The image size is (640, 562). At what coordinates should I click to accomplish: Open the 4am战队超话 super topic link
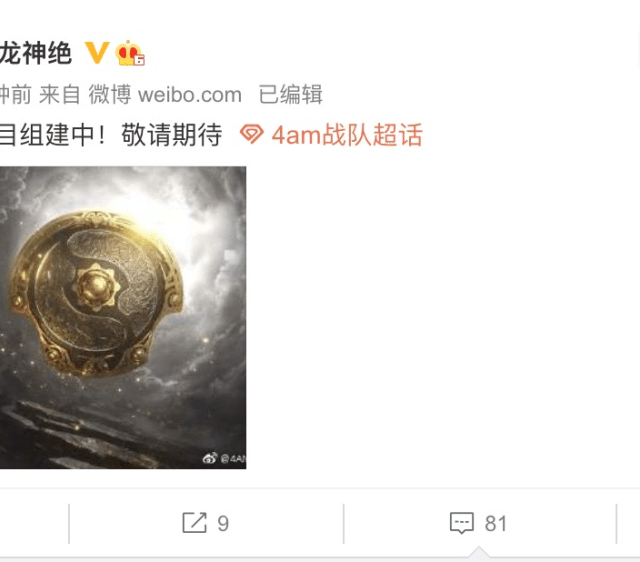[x=347, y=135]
